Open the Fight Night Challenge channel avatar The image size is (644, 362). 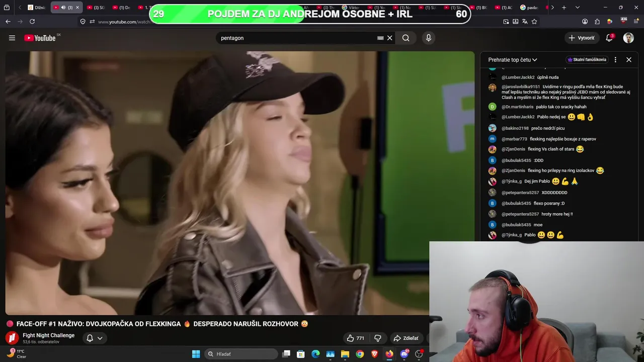coord(12,338)
